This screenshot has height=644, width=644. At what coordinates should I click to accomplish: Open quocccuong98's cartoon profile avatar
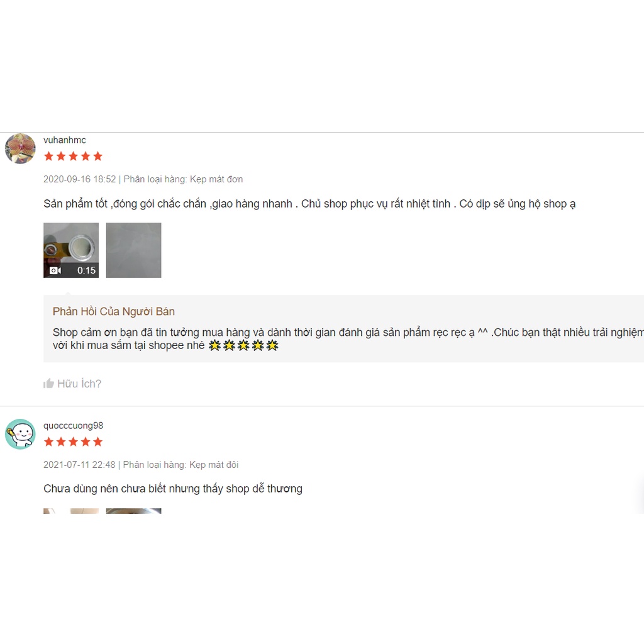pos(20,434)
